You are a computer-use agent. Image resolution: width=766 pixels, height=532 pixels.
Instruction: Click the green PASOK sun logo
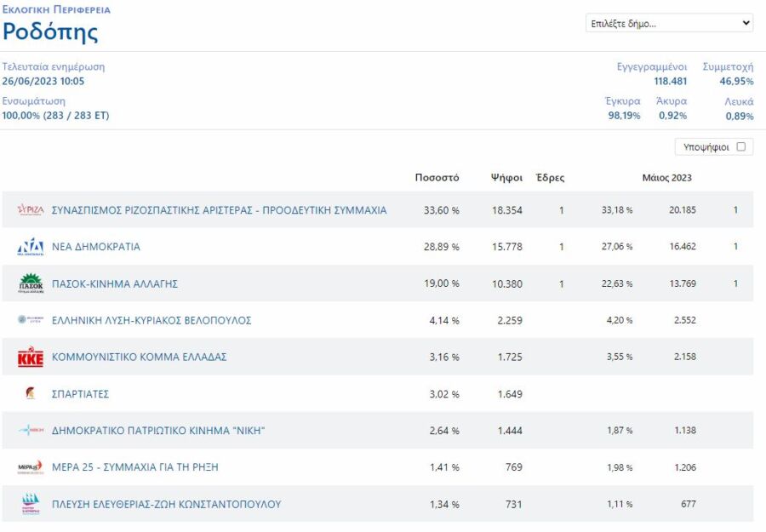(31, 283)
